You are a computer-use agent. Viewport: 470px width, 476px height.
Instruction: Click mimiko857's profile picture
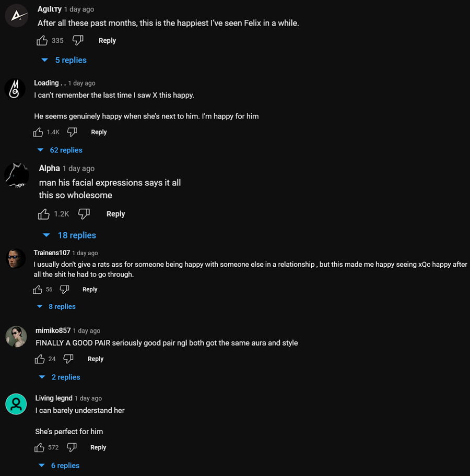tap(16, 336)
